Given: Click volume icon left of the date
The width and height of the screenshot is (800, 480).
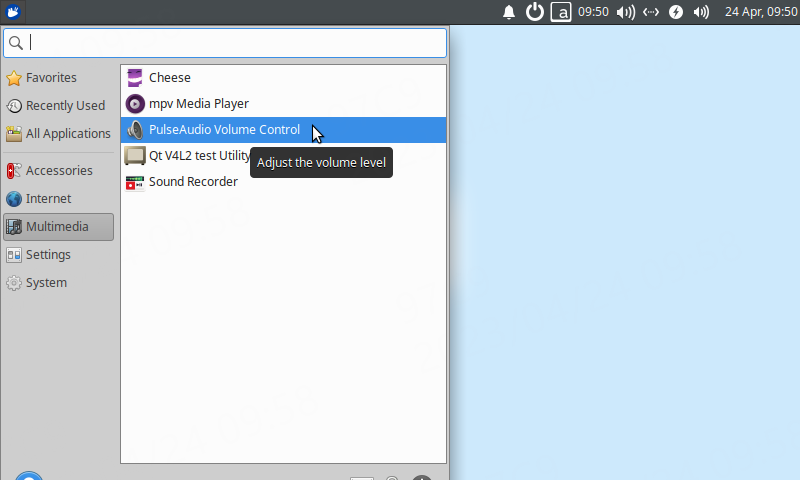Looking at the screenshot, I should pyautogui.click(x=701, y=12).
